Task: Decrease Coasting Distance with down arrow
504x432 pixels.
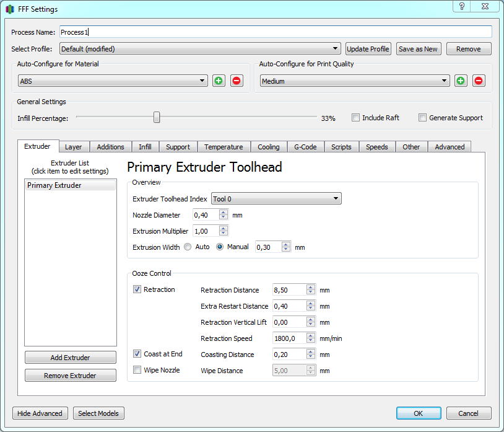Action: point(310,357)
